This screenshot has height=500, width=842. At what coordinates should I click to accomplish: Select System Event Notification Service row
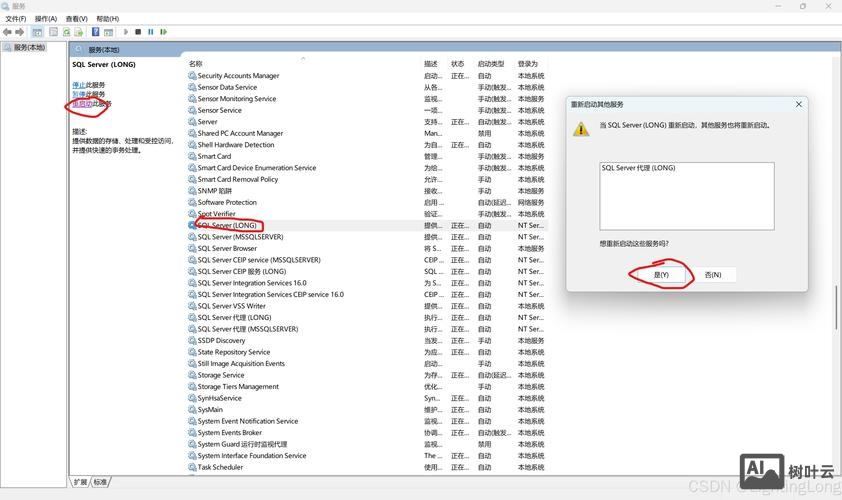(367, 421)
